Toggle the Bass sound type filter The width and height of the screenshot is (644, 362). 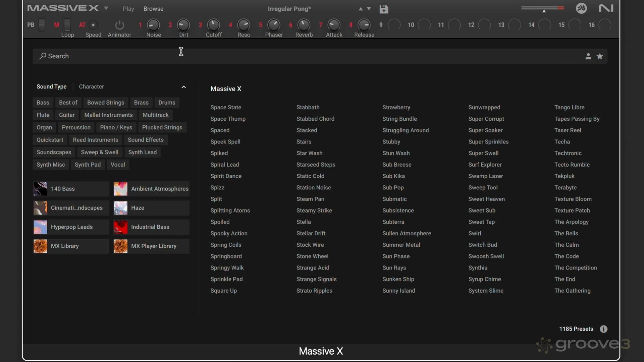43,103
